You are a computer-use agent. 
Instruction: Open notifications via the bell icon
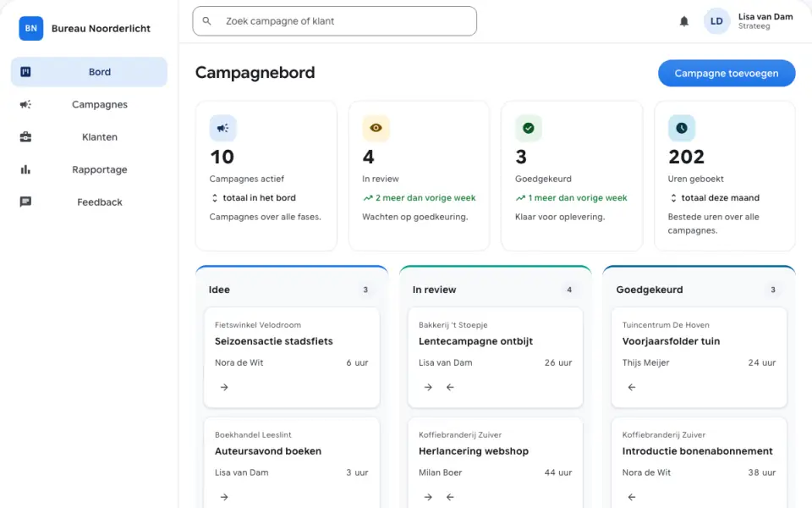coord(684,21)
